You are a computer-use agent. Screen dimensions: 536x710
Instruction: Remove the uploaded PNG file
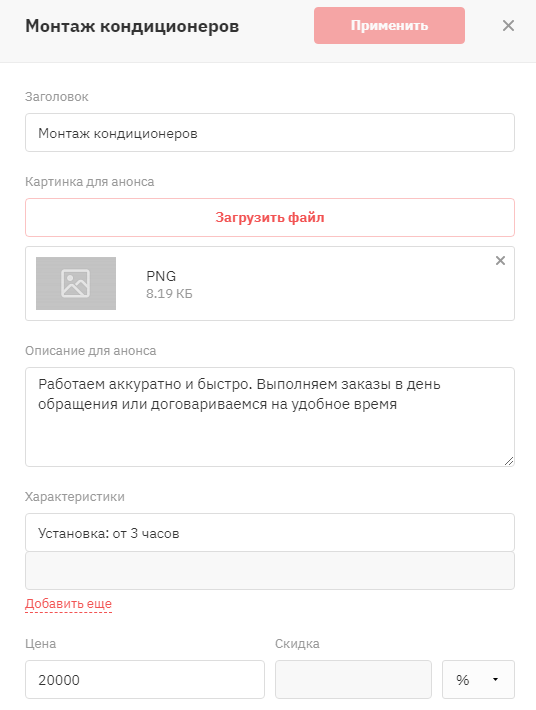pyautogui.click(x=500, y=260)
